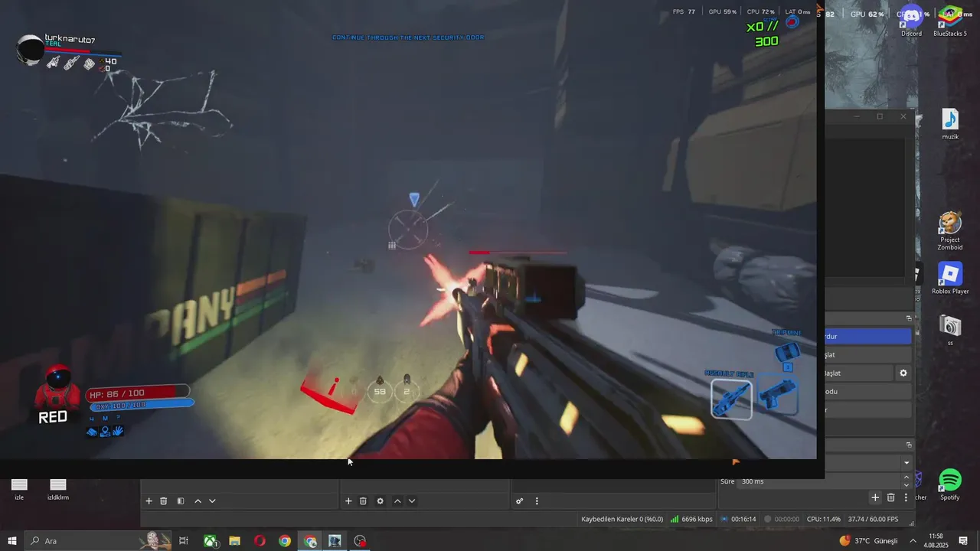Delete the scene transition in OBS

(x=890, y=497)
